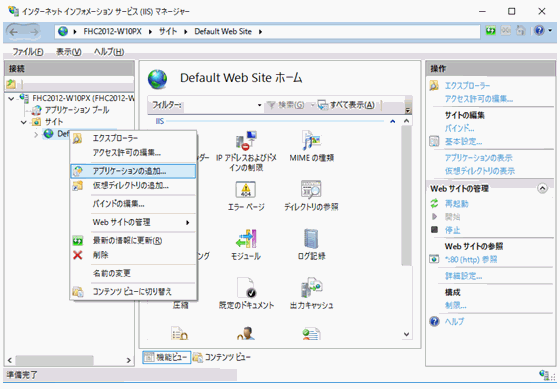The height and width of the screenshot is (389, 560).
Task: Select the Application Pools (アプリケーション プール) tree item
Action: point(71,110)
